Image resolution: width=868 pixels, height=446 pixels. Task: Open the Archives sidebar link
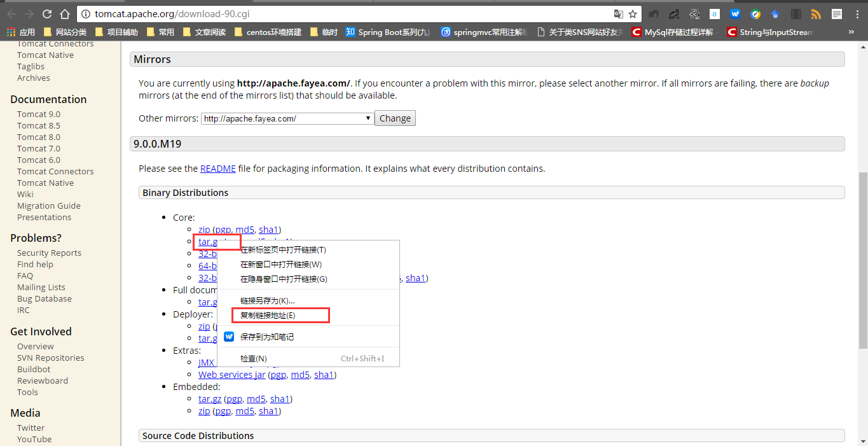[34, 78]
